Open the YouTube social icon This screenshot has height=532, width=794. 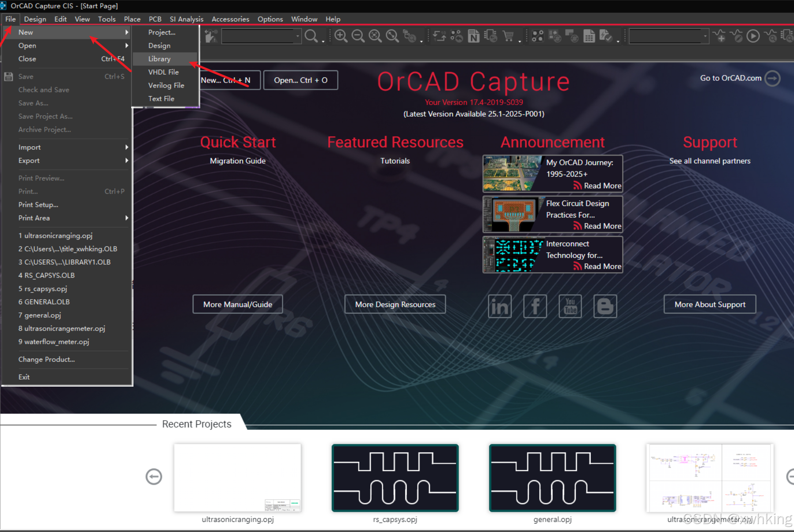pyautogui.click(x=570, y=306)
